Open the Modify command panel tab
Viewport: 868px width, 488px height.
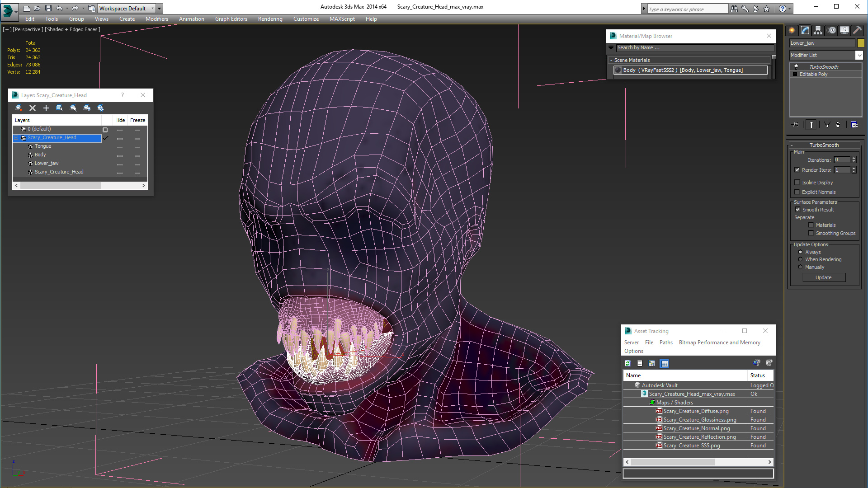[805, 30]
